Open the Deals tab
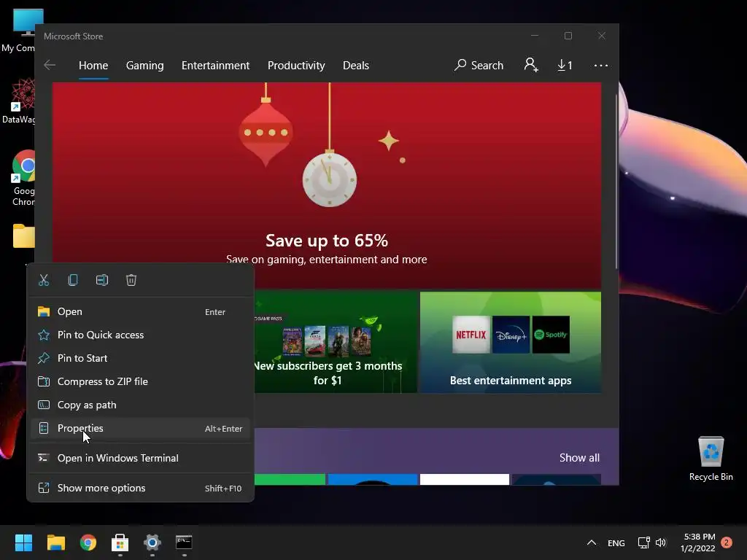 click(x=356, y=65)
